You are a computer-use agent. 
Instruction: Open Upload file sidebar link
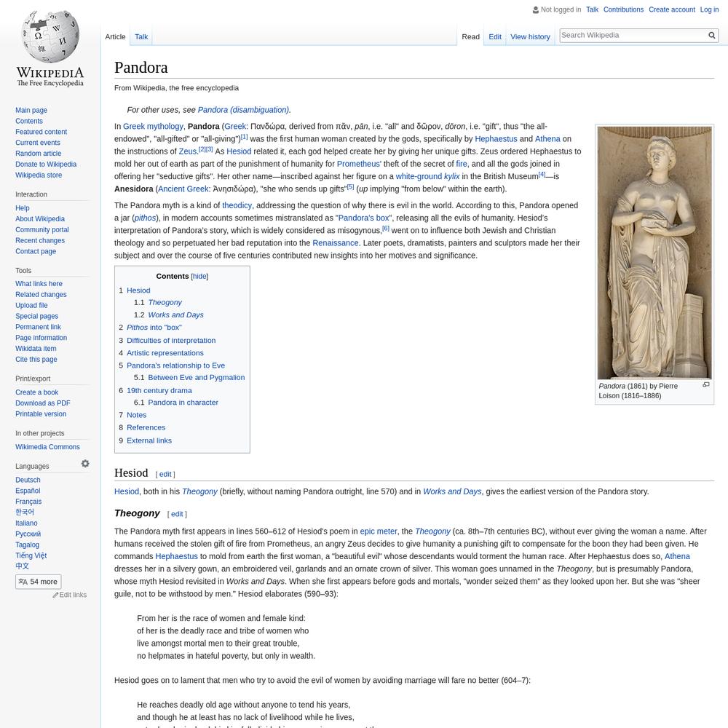pos(31,306)
